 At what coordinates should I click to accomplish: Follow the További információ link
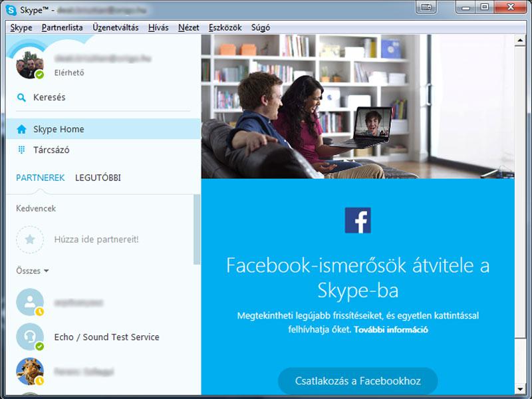391,329
